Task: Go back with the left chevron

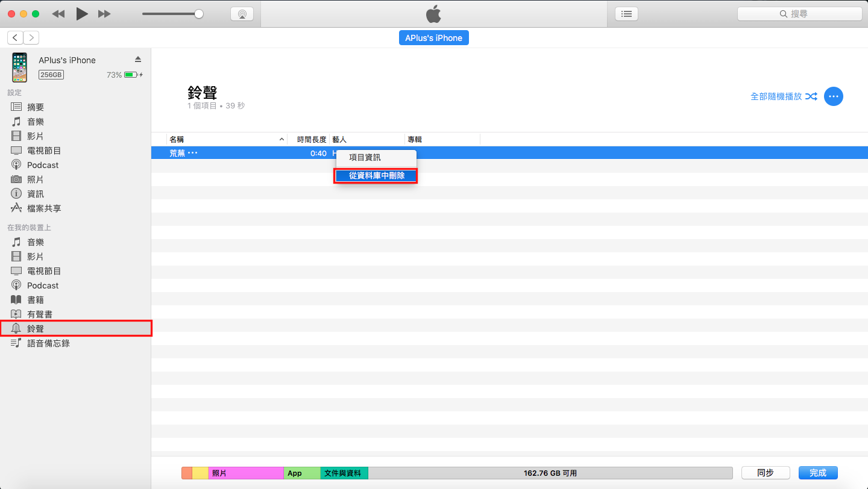Action: 15,37
